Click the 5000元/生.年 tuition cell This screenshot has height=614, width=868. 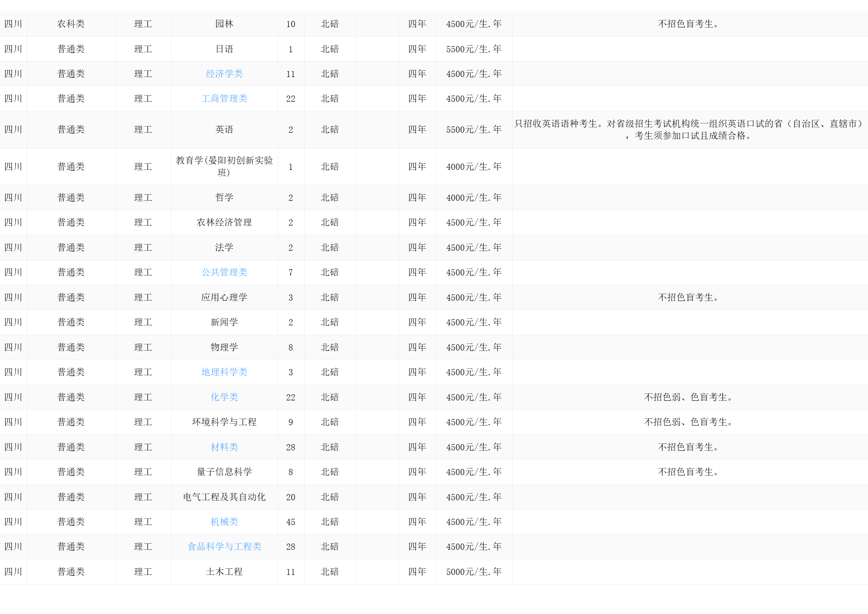click(x=474, y=572)
